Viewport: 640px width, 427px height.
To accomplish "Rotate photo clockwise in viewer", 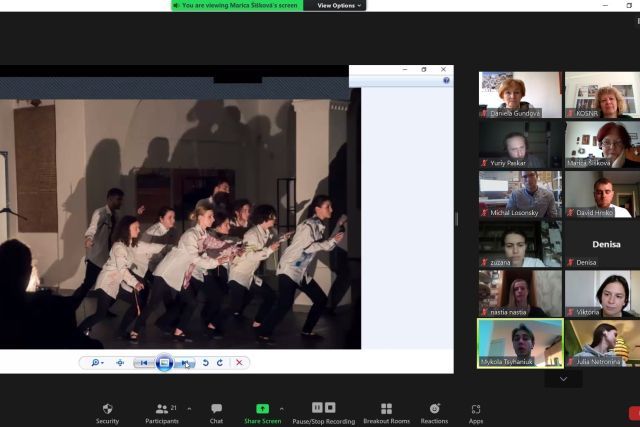I will [219, 363].
